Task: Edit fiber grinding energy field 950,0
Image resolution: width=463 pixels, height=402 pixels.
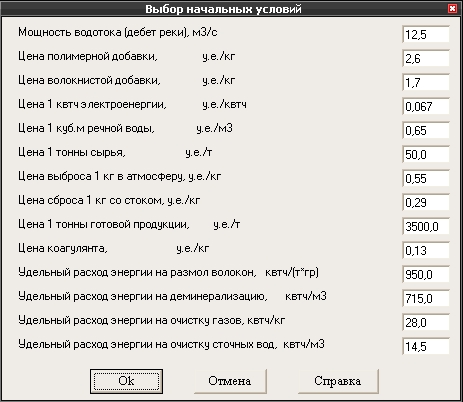Action: [426, 274]
